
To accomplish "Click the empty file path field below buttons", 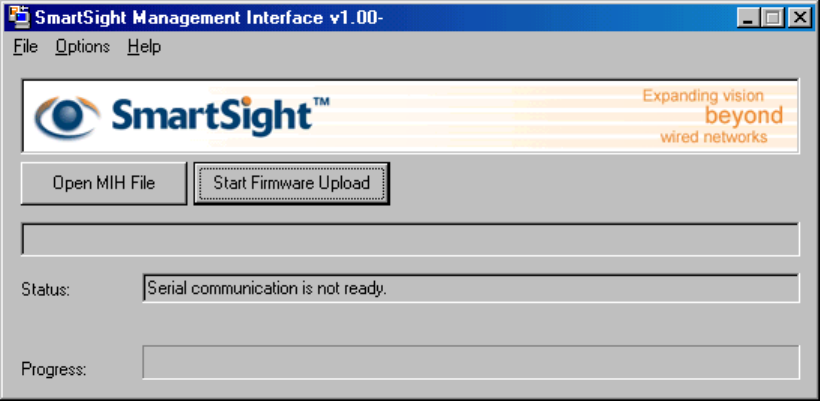I will pyautogui.click(x=410, y=240).
